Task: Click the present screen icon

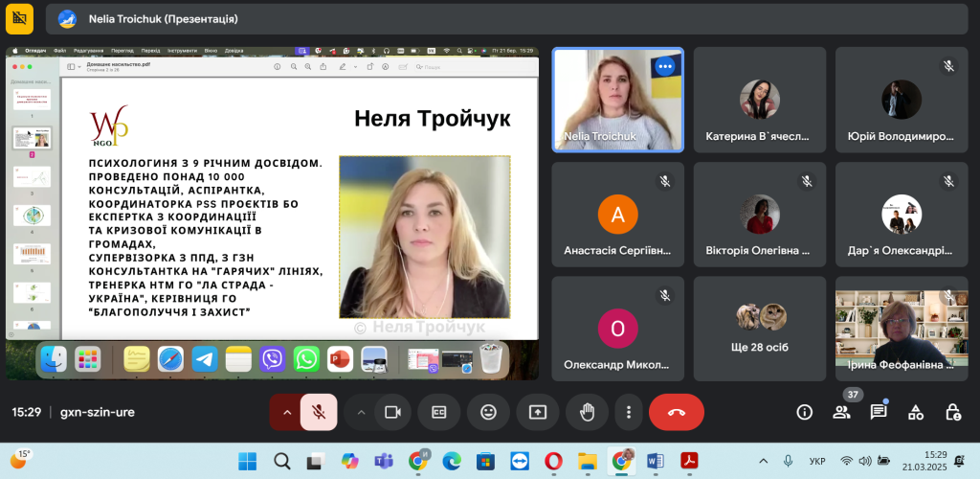Action: click(537, 412)
